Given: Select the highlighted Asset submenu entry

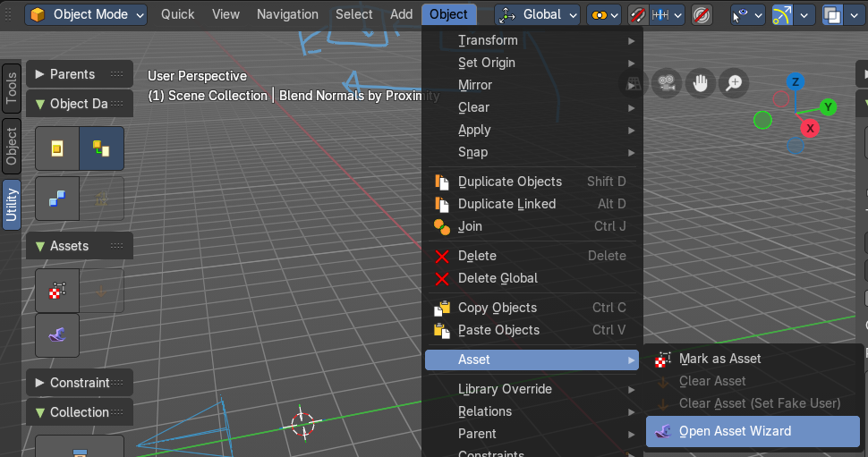Looking at the screenshot, I should pos(532,360).
